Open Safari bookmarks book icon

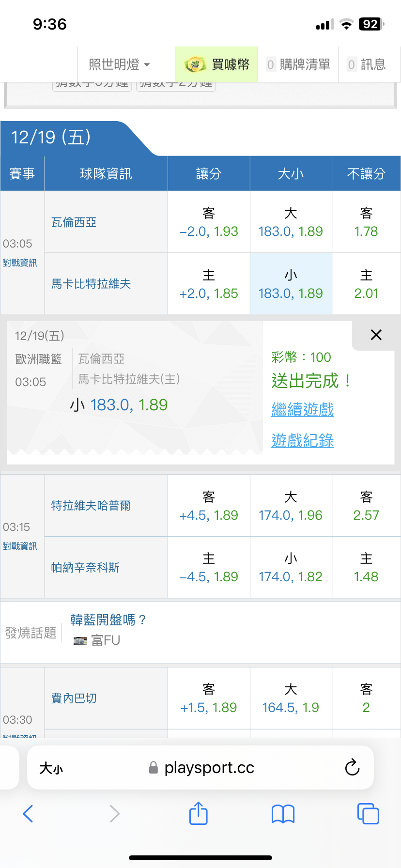pyautogui.click(x=283, y=814)
